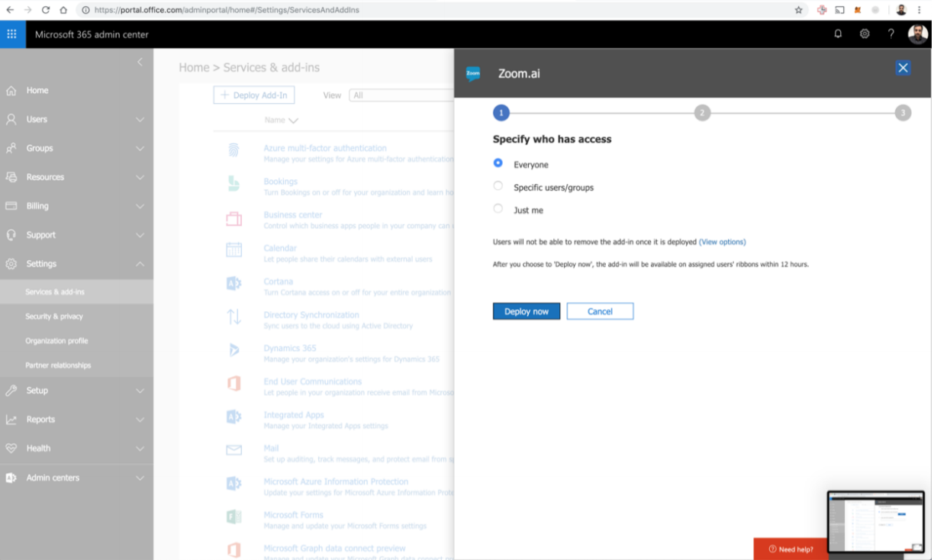Click step 3 in the wizard progress
Viewport: 934px width, 560px height.
click(903, 113)
